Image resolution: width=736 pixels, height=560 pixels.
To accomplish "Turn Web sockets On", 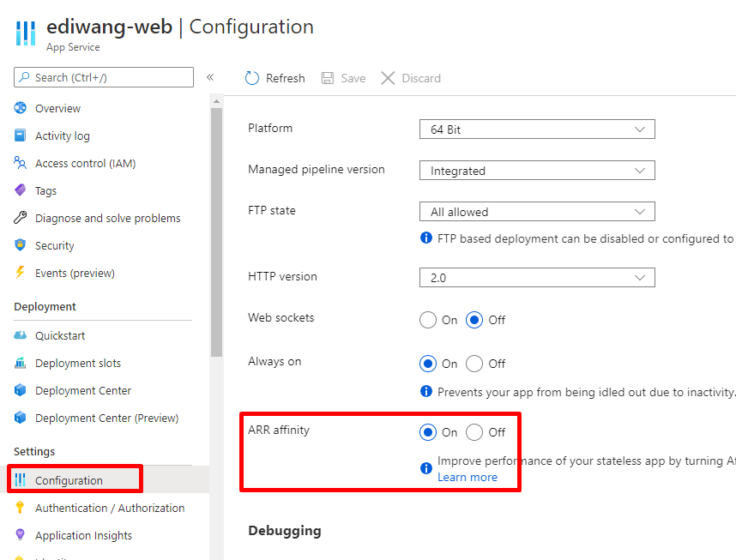I will point(427,320).
